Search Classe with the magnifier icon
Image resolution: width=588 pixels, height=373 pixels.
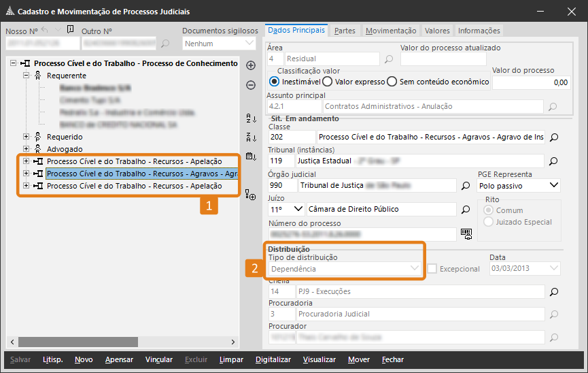click(553, 137)
